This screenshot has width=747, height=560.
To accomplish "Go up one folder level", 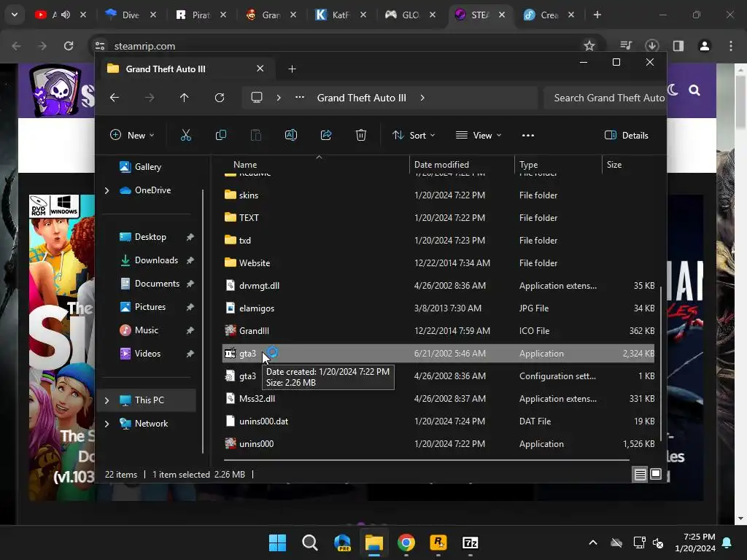I will point(185,98).
